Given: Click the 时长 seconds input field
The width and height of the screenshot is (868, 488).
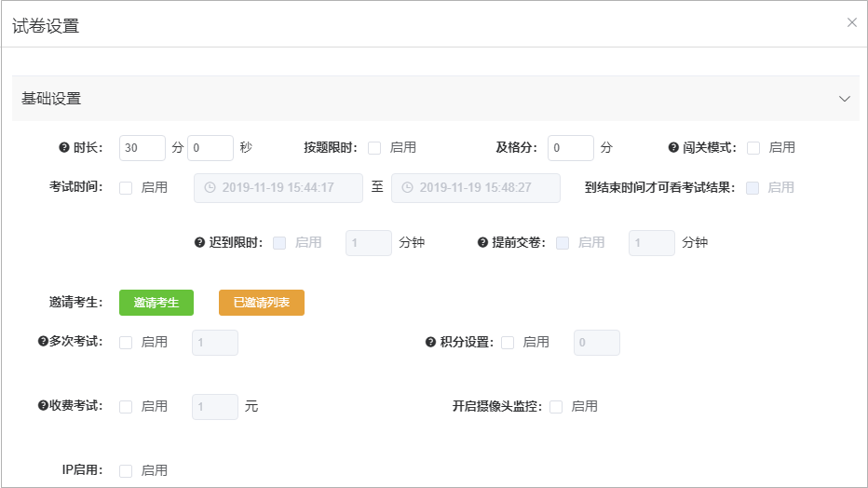Looking at the screenshot, I should (x=210, y=148).
